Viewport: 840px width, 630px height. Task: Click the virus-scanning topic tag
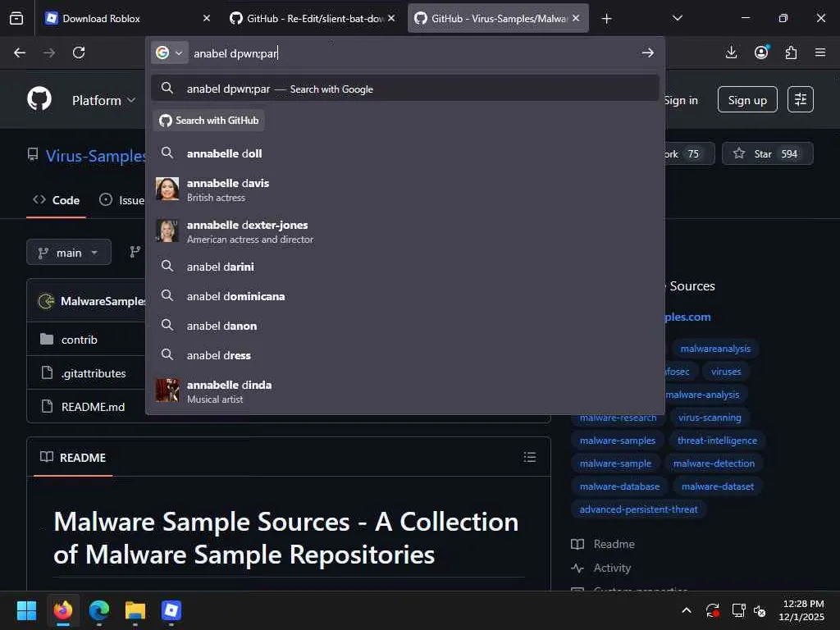(x=710, y=418)
